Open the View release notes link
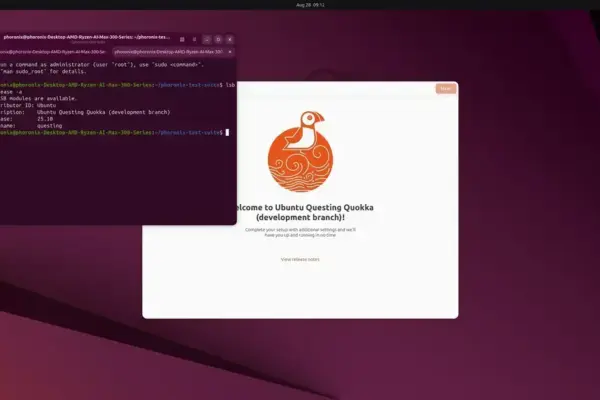This screenshot has height=400, width=600. point(300,260)
